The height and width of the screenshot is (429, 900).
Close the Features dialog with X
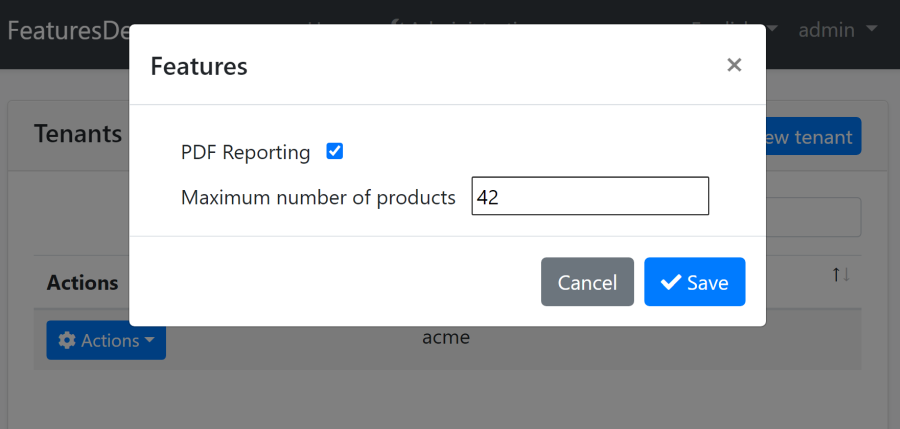coord(734,65)
